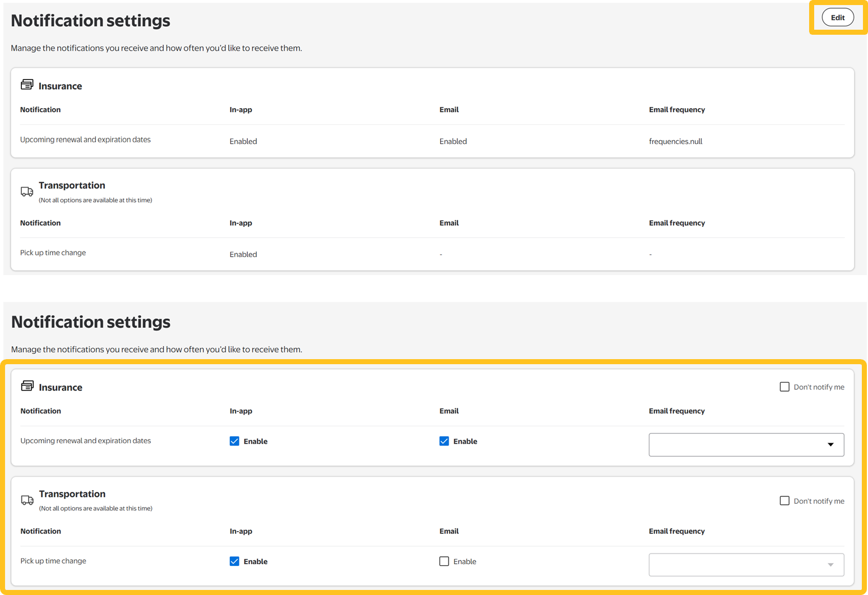The image size is (868, 595).
Task: Tick "Don't notify me" for Transportation
Action: click(784, 501)
